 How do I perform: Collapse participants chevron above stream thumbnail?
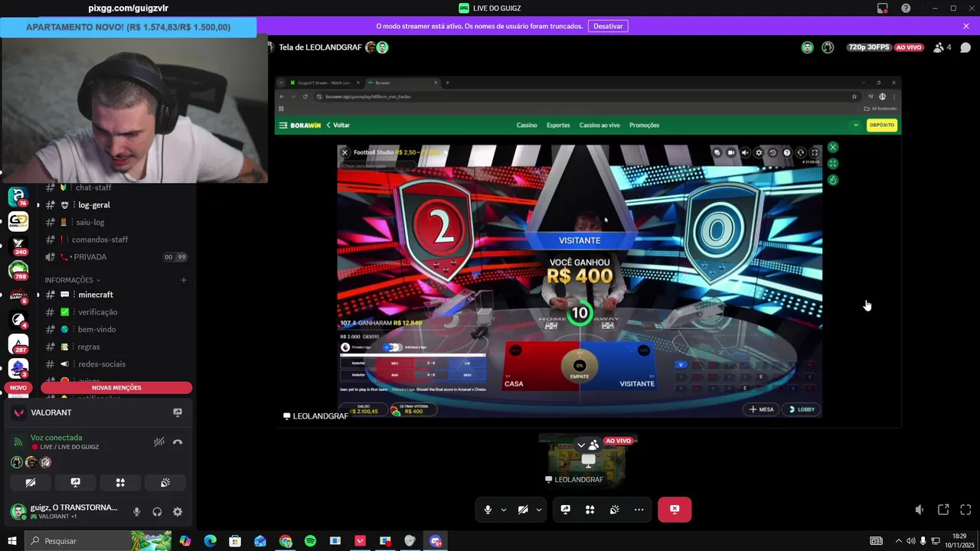coord(581,445)
